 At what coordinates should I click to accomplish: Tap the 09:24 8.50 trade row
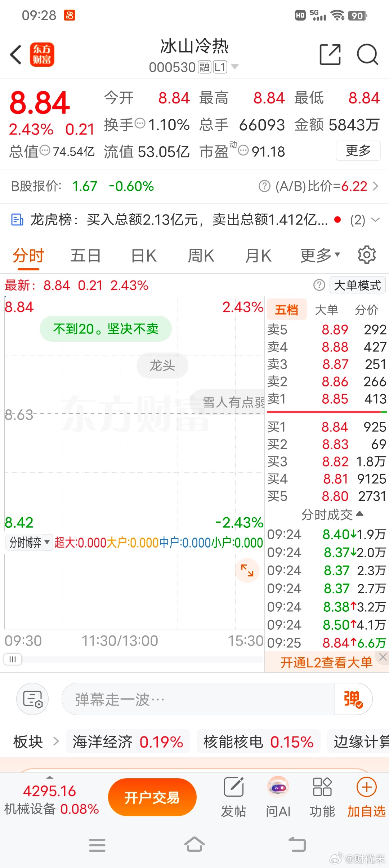[x=327, y=625]
